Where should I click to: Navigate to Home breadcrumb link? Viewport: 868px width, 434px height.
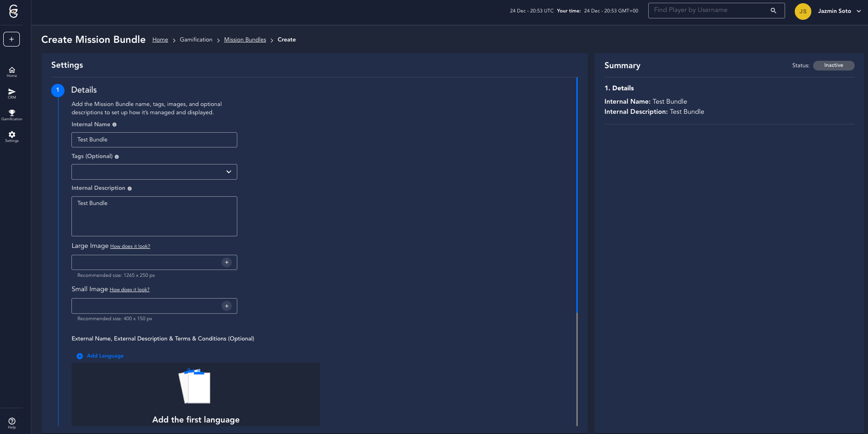click(x=160, y=40)
